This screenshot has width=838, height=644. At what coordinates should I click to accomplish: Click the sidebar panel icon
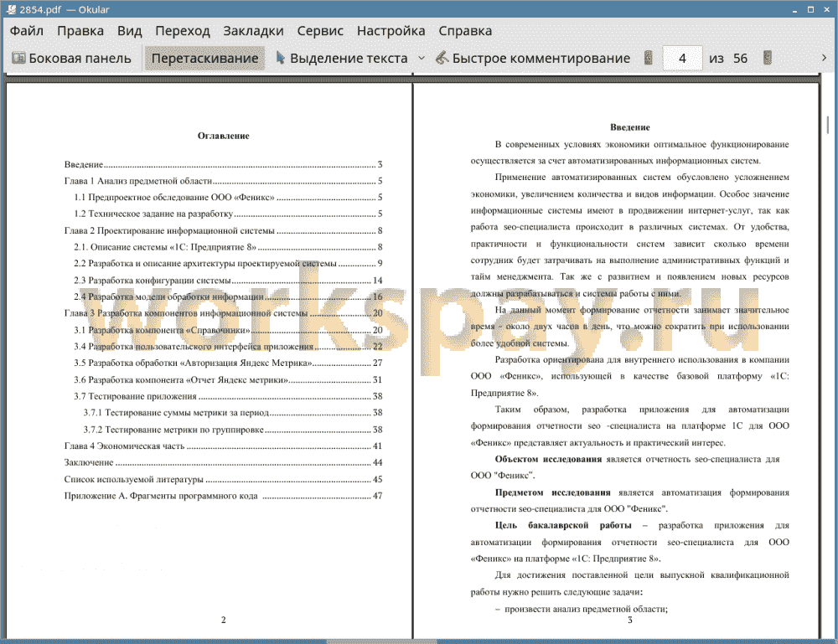[x=18, y=58]
